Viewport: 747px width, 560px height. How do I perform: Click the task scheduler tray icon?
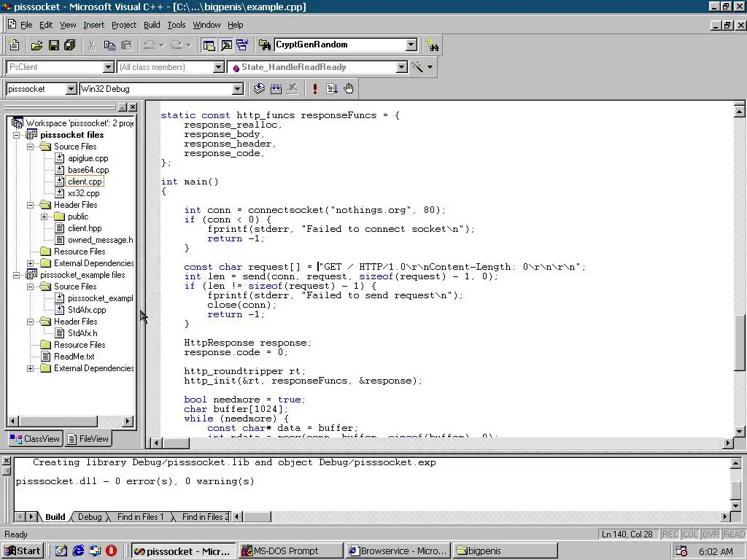pyautogui.click(x=681, y=551)
